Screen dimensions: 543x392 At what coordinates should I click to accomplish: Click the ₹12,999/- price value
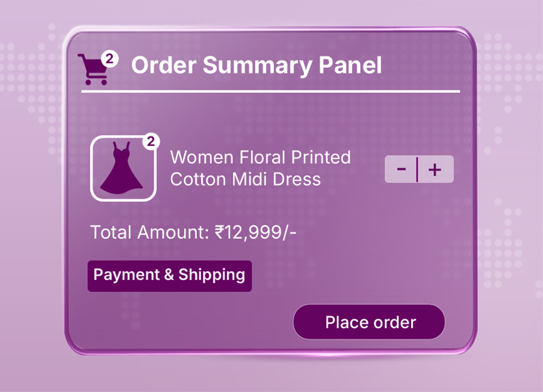(255, 232)
